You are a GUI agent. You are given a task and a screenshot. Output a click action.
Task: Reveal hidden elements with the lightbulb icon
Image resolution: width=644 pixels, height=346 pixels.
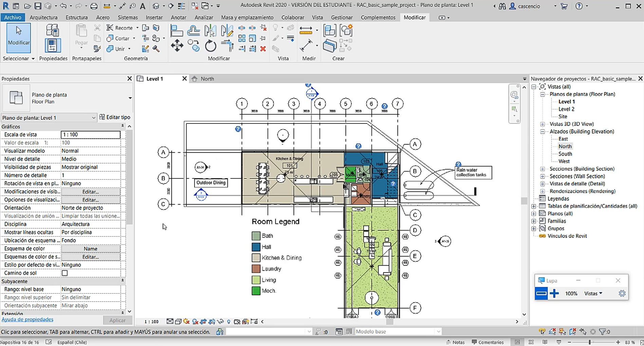pos(229,321)
